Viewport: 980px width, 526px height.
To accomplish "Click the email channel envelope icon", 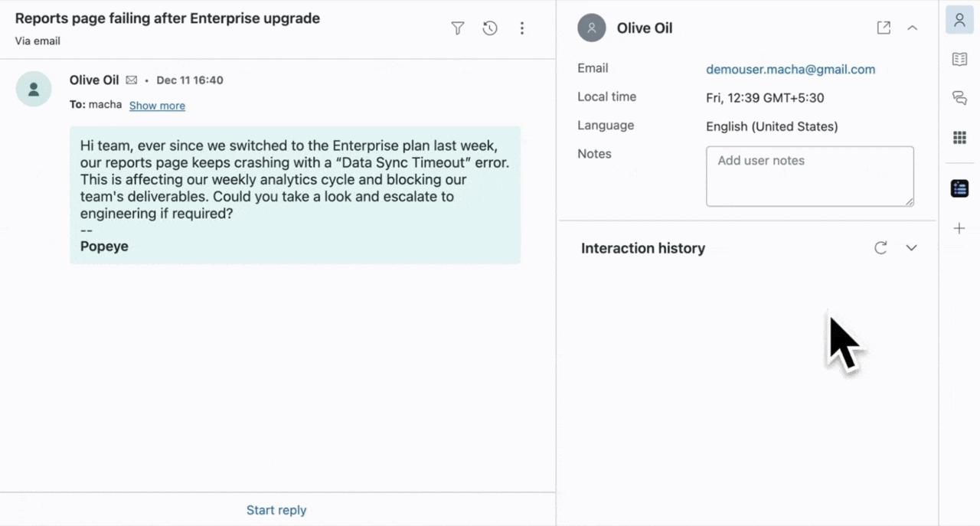I will click(132, 80).
